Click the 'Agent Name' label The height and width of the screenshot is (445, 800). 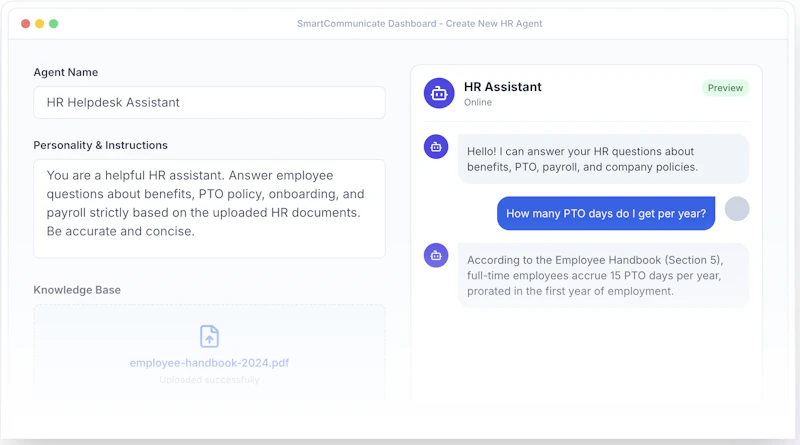[x=66, y=72]
